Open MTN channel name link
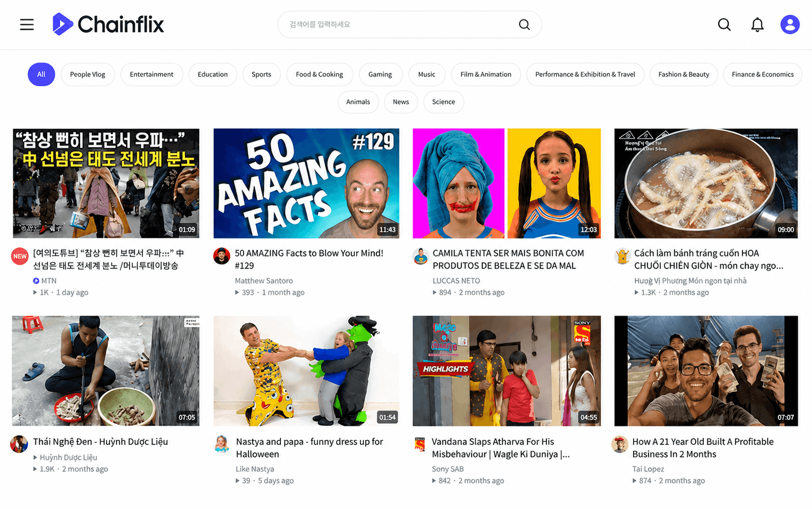The height and width of the screenshot is (509, 812). point(49,281)
